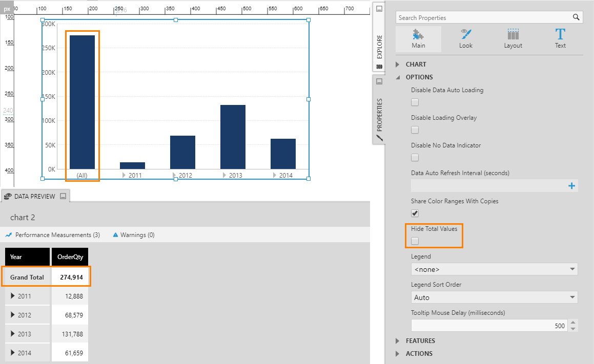Increase the Tooltip Mouse Delay value
This screenshot has width=594, height=364.
pos(573,323)
